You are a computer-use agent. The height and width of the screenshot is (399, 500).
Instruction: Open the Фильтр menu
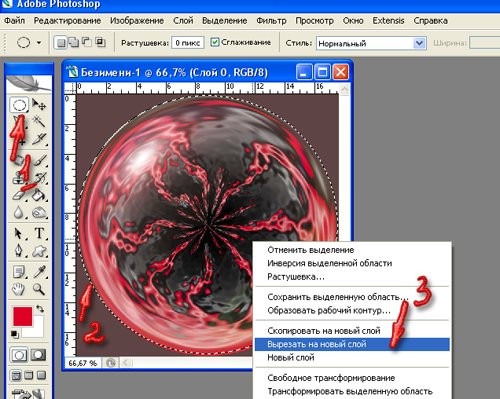point(271,21)
